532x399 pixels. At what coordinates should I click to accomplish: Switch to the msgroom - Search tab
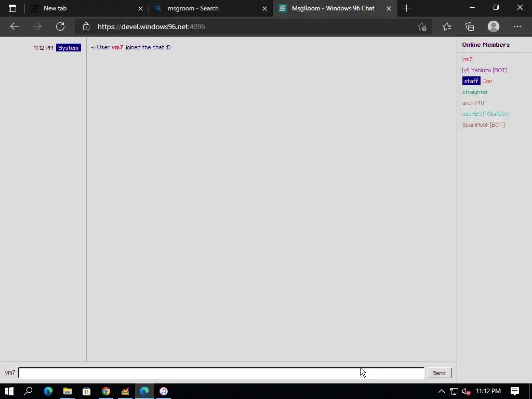pos(210,8)
